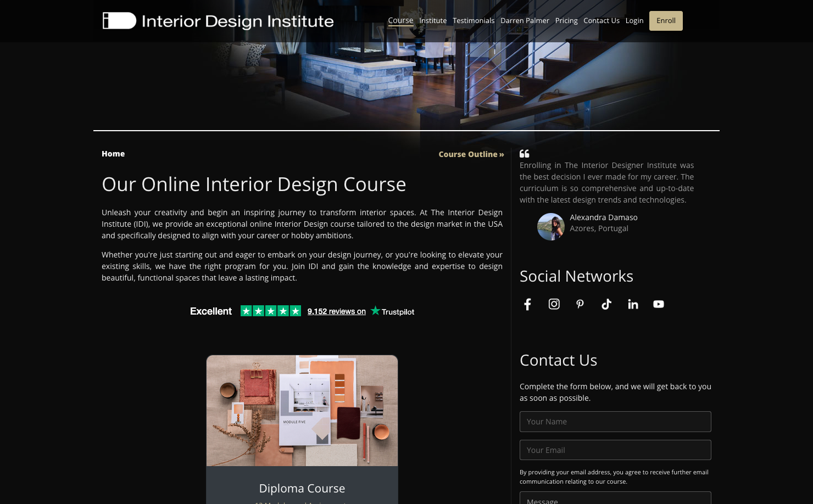Click the Message field

pyautogui.click(x=615, y=499)
